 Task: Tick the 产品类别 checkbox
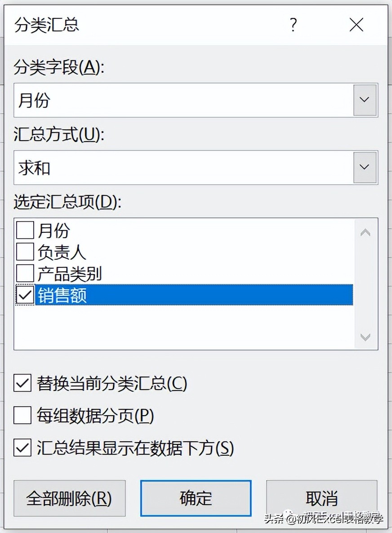25,273
